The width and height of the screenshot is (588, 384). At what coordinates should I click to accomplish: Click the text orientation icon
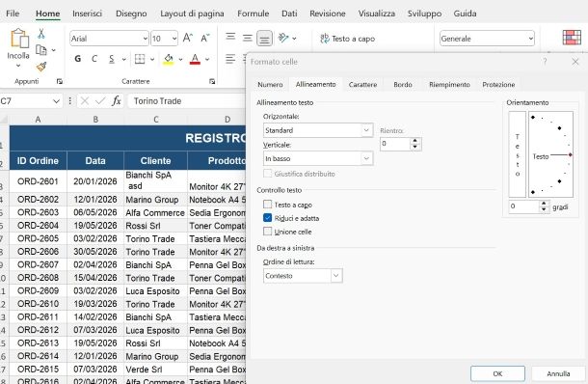(283, 38)
